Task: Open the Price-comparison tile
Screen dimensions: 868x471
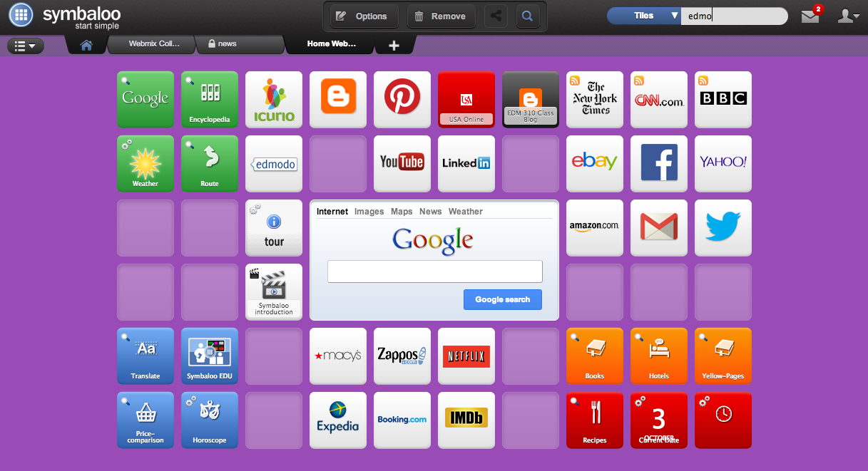Action: pyautogui.click(x=145, y=420)
